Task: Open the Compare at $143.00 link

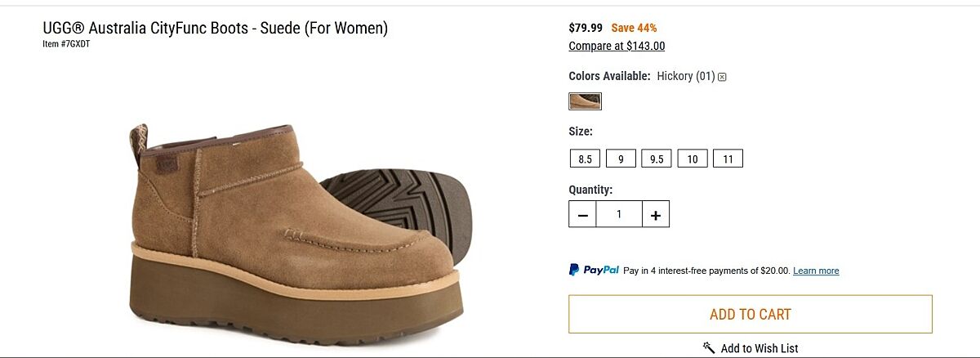Action: [617, 46]
